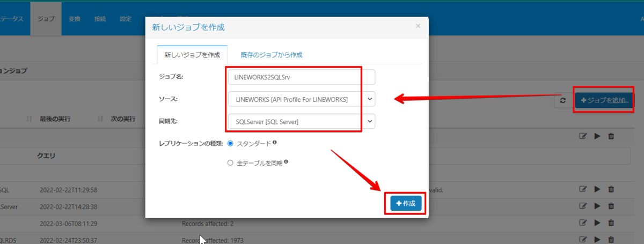Run the job last executed 2022-02-22T11:29:58
This screenshot has width=644, height=244.
[597, 189]
